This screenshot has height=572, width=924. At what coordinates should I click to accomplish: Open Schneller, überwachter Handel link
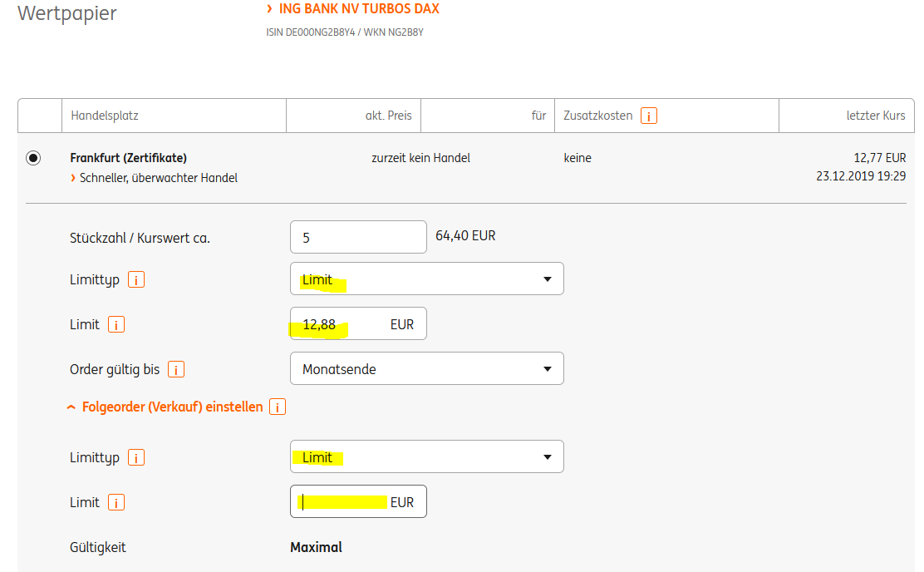[x=158, y=178]
